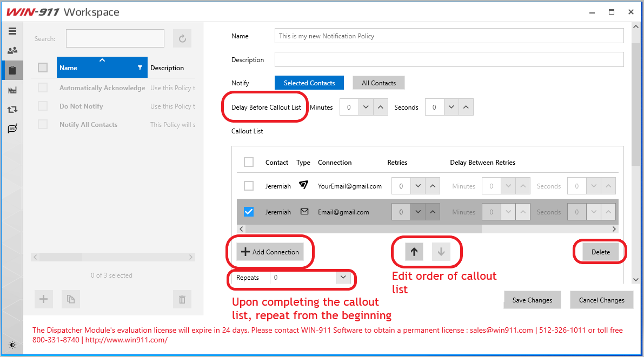Image resolution: width=644 pixels, height=357 pixels.
Task: Click the mobile app type icon for YourEmail@gmail.com
Action: (303, 185)
